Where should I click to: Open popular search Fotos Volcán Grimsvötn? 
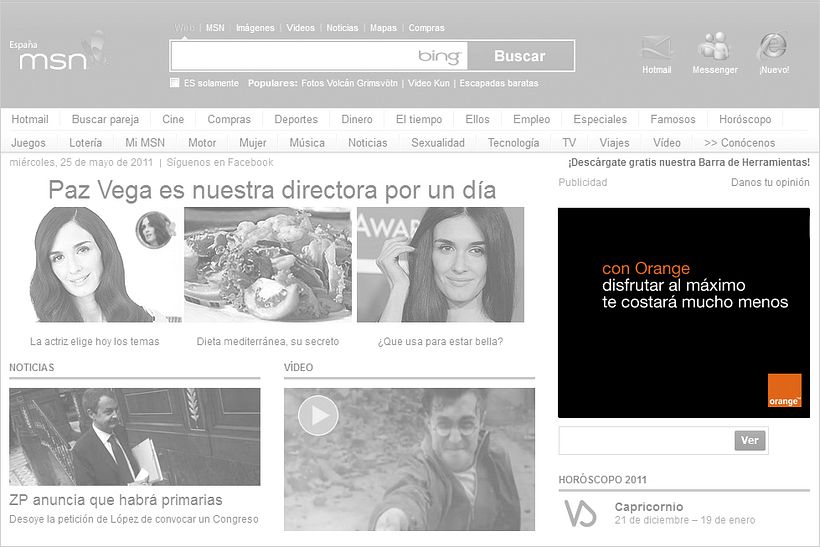point(349,83)
